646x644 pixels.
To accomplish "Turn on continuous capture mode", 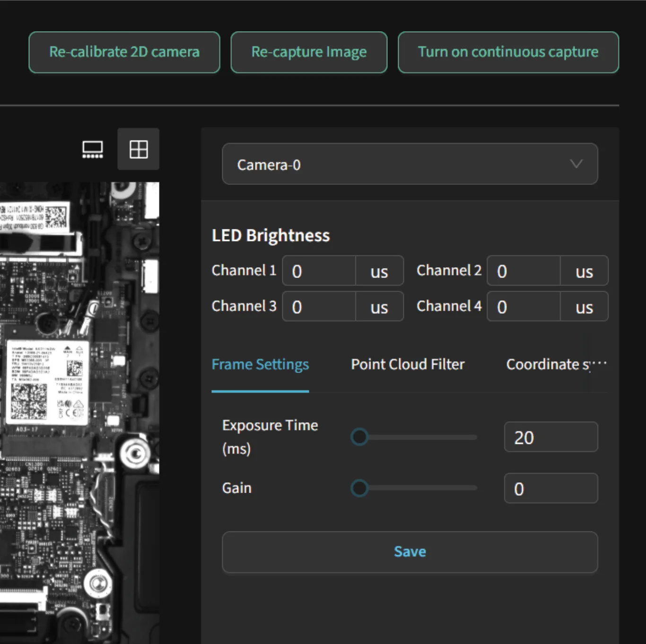I will click(x=508, y=52).
